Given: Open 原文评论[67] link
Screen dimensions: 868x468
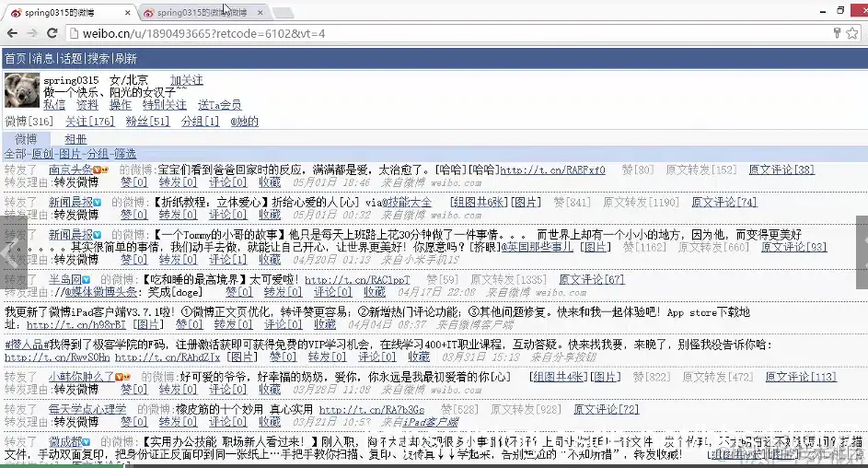Looking at the screenshot, I should pyautogui.click(x=592, y=279).
